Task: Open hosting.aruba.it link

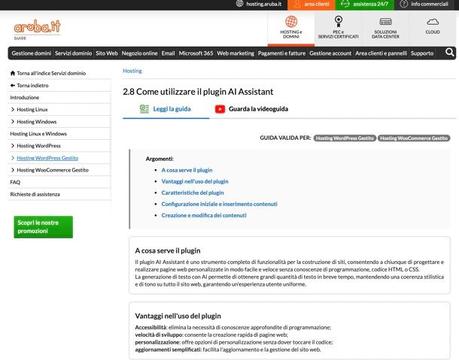Action: [264, 4]
